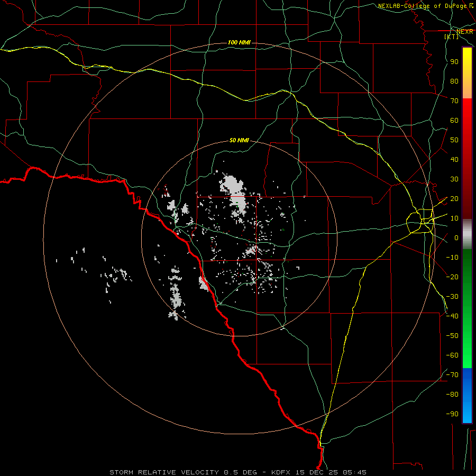
Task: Click the -20 value on the velocity scale
Action: coord(452,277)
